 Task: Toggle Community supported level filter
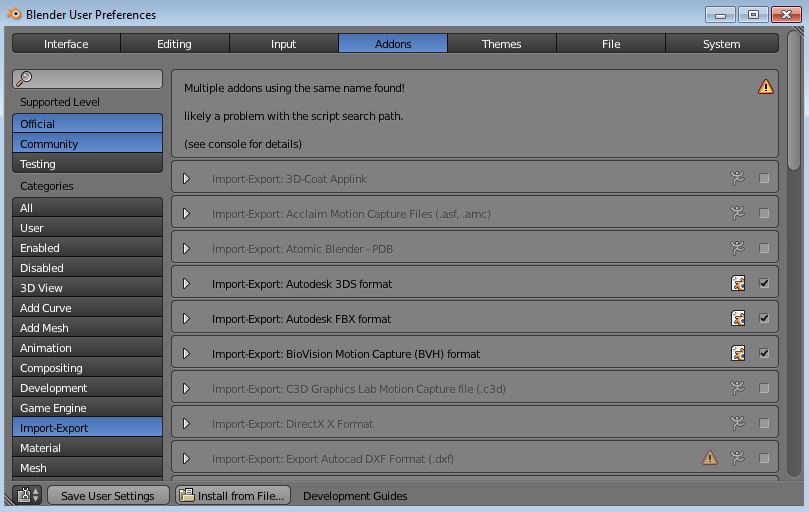click(87, 143)
